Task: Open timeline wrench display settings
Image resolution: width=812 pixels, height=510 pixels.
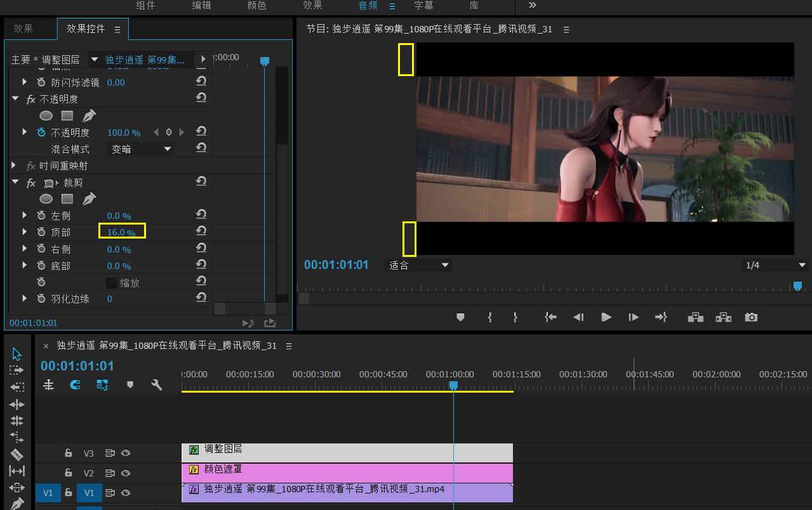Action: 157,384
